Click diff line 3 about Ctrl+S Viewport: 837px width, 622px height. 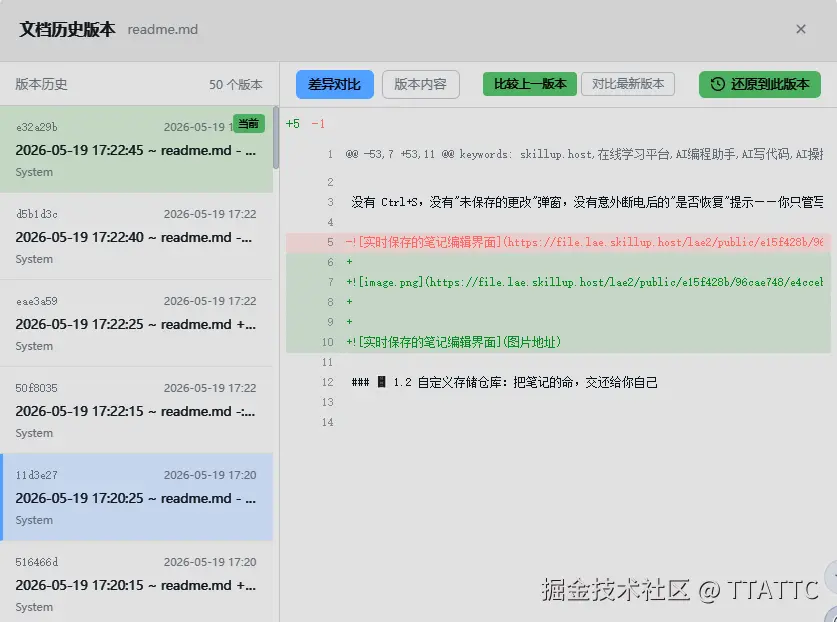[558, 202]
